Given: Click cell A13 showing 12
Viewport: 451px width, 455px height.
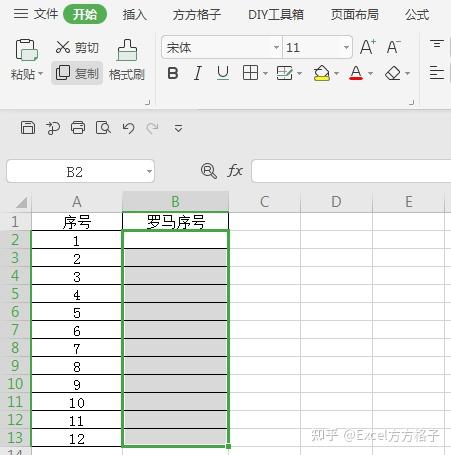Looking at the screenshot, I should point(77,438).
